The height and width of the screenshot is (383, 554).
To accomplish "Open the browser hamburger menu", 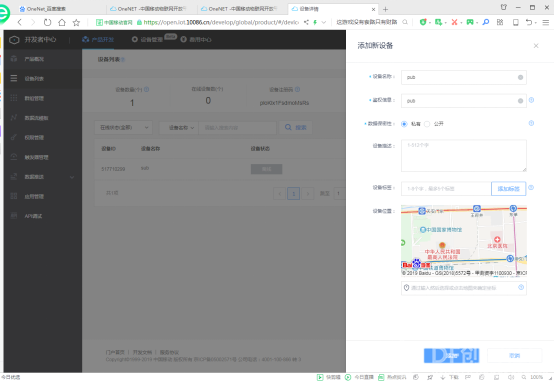I will [x=546, y=22].
